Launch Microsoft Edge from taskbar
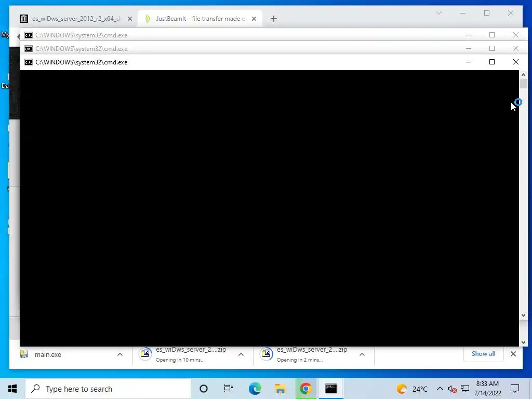This screenshot has height=399, width=532. coord(255,389)
